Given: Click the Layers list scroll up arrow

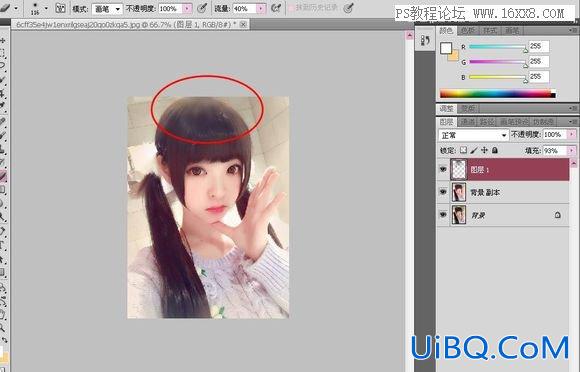Looking at the screenshot, I should click(573, 163).
